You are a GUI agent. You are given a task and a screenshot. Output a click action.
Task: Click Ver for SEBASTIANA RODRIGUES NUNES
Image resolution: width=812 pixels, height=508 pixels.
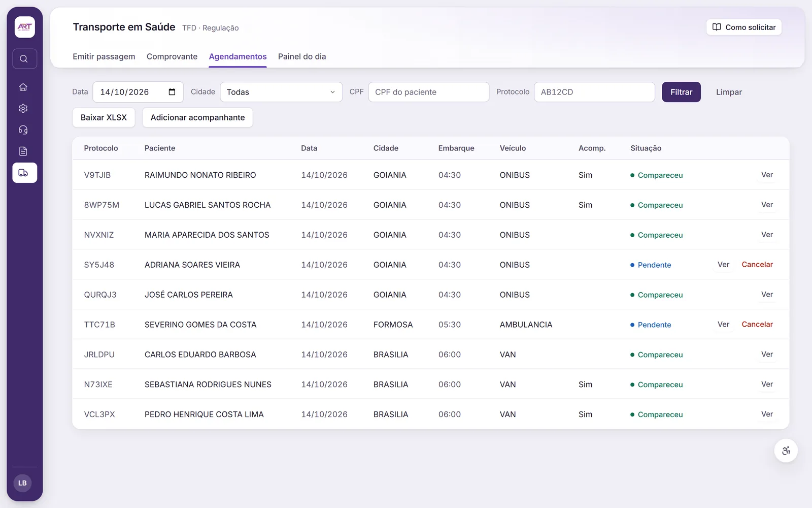point(767,385)
